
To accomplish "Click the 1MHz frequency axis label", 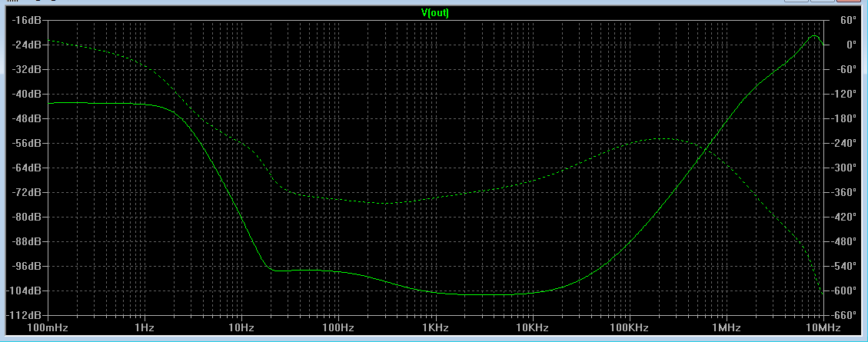I will [727, 328].
